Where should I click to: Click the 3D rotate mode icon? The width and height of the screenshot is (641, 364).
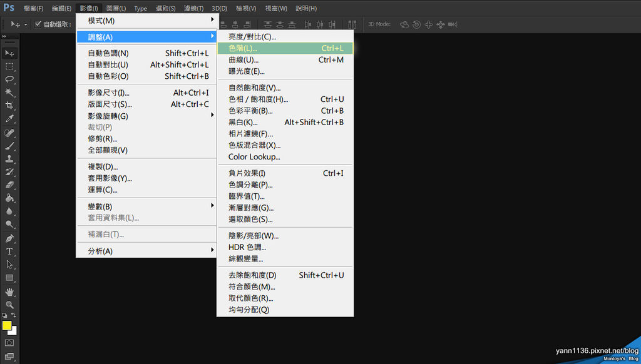[x=404, y=24]
